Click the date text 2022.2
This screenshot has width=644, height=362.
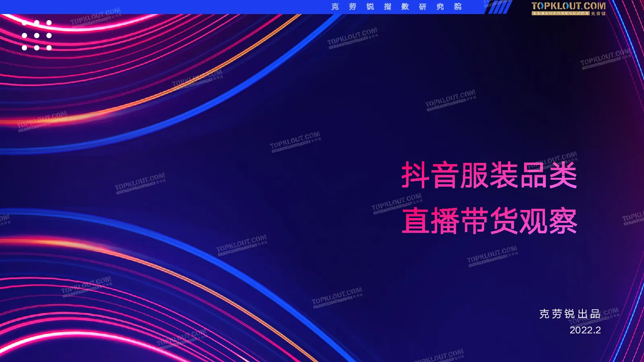[585, 330]
